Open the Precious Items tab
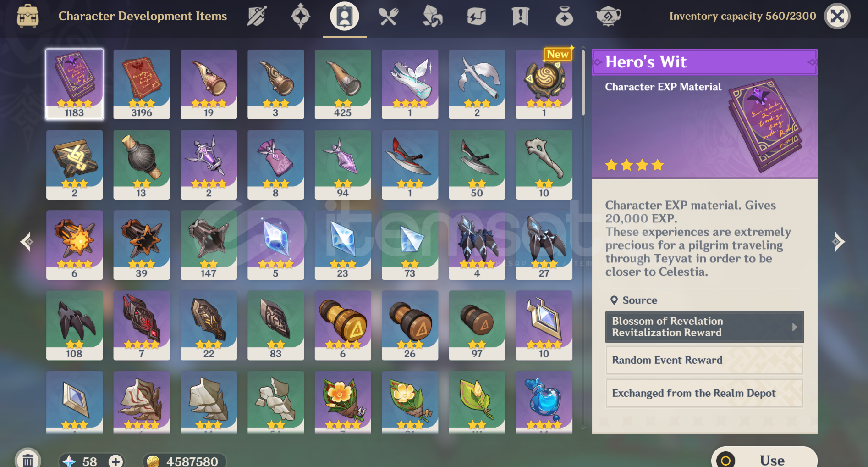Viewport: 868px width, 467px height. point(564,17)
